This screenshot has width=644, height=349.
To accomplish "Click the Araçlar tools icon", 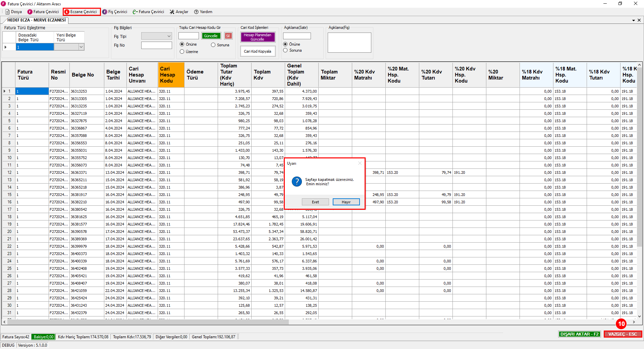I will pos(172,12).
